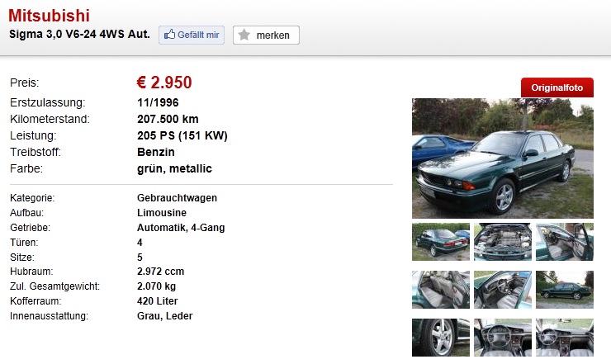Click the Limousine body type value
This screenshot has width=611, height=364.
(162, 213)
